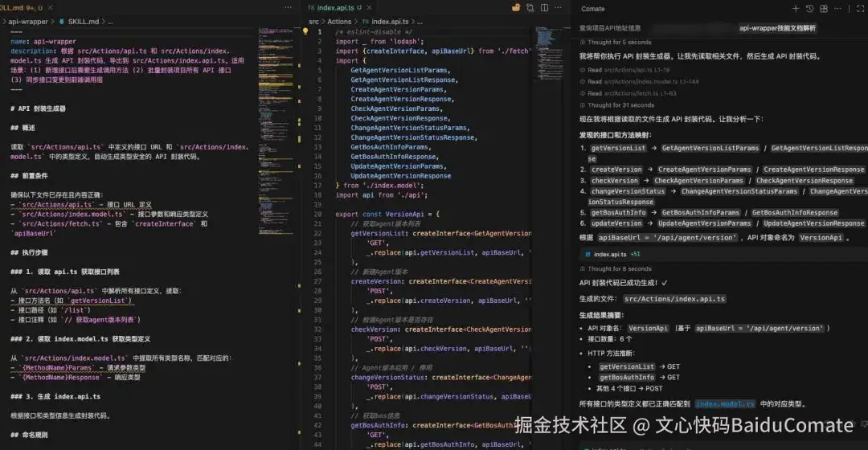The width and height of the screenshot is (868, 450).
Task: Click '## 命名规则' heading in SKILL.md
Action: pos(29,435)
